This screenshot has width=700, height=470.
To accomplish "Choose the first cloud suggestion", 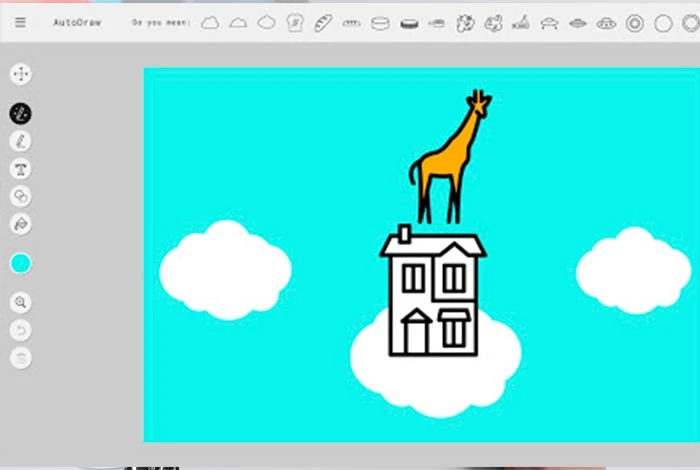I will [x=210, y=22].
